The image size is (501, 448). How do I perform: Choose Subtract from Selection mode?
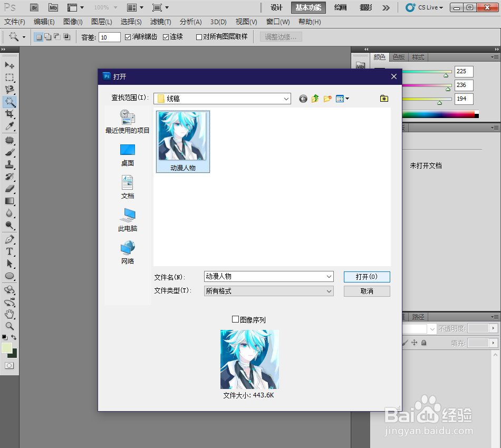click(x=57, y=37)
